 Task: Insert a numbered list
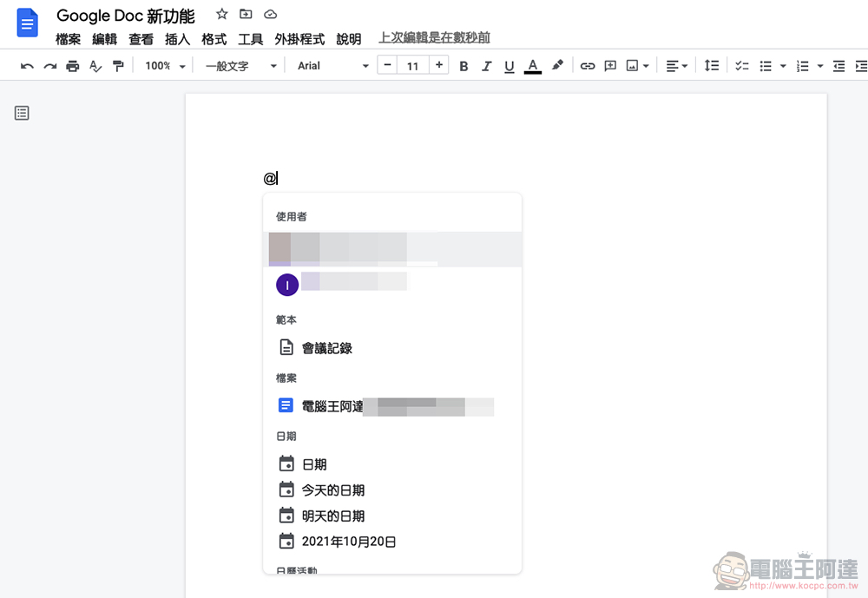click(803, 66)
